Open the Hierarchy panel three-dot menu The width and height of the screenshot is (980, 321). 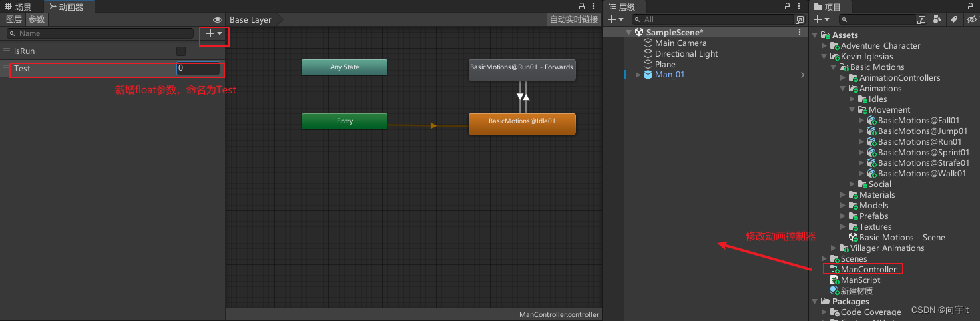point(800,6)
